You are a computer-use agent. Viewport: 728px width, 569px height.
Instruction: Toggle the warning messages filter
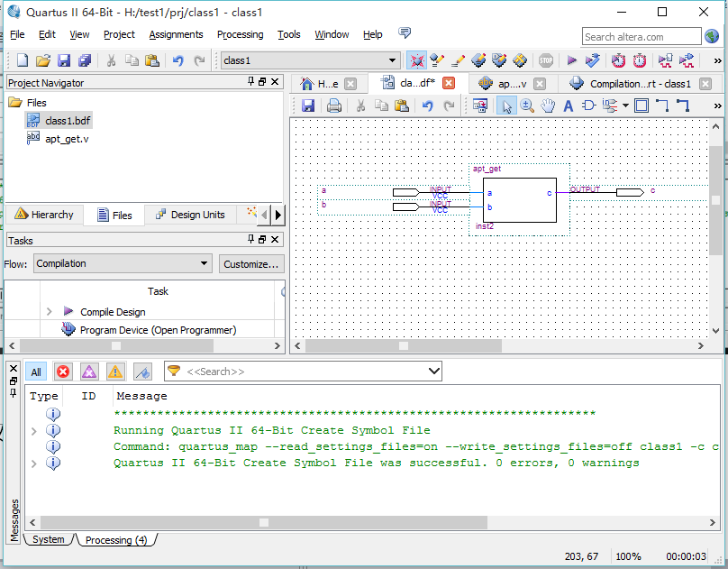click(115, 372)
